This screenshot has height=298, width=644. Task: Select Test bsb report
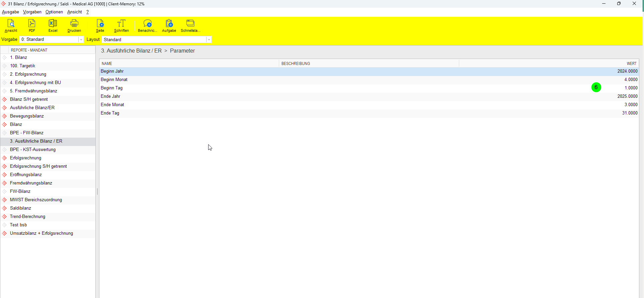[48, 225]
